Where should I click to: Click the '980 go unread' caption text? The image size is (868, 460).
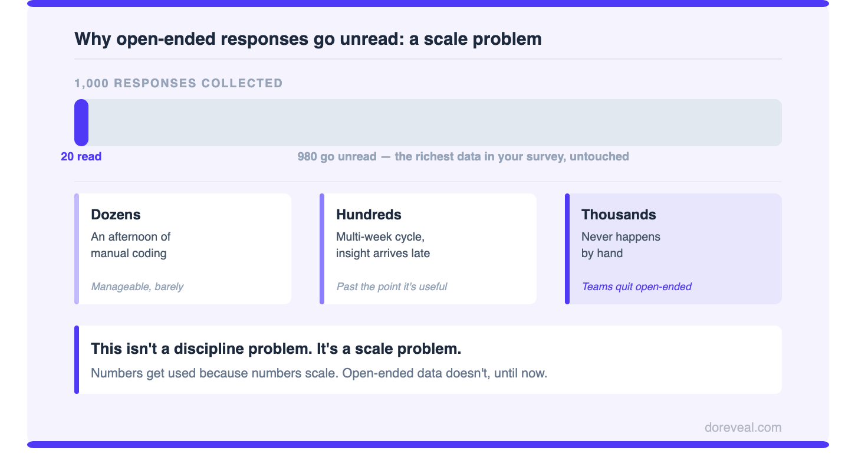coord(463,156)
